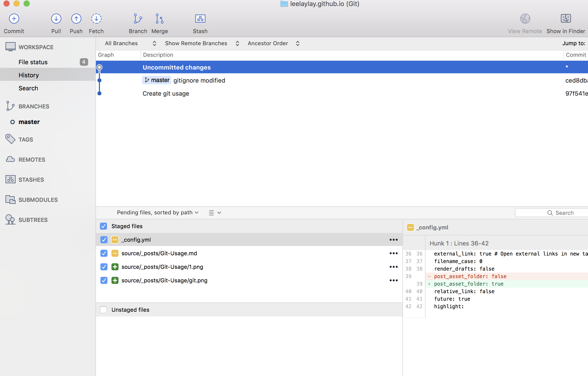The image size is (588, 376).
Task: Unstage _config.yml using its checkbox
Action: [x=104, y=240]
